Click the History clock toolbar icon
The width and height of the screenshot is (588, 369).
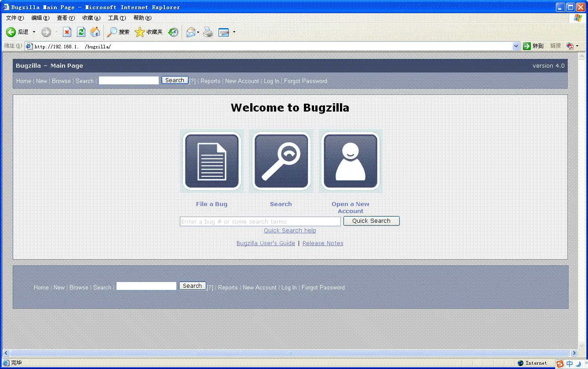click(173, 32)
